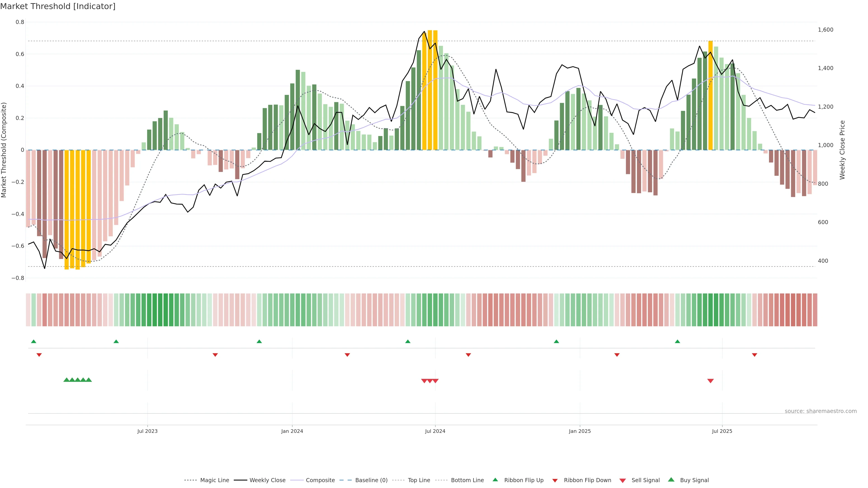Click the Jul 2024 x-axis label
The width and height of the screenshot is (868, 488).
435,431
